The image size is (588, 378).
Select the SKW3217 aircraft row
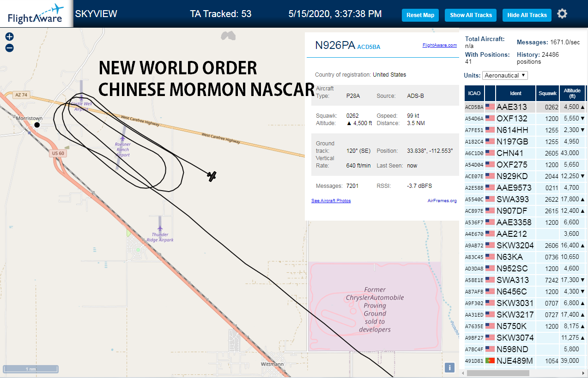coord(525,315)
